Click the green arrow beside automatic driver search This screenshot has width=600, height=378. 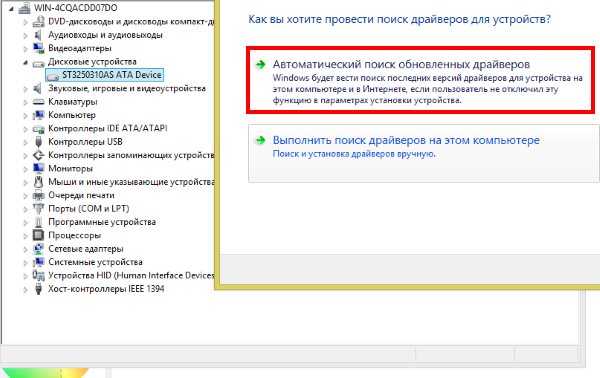tap(261, 64)
